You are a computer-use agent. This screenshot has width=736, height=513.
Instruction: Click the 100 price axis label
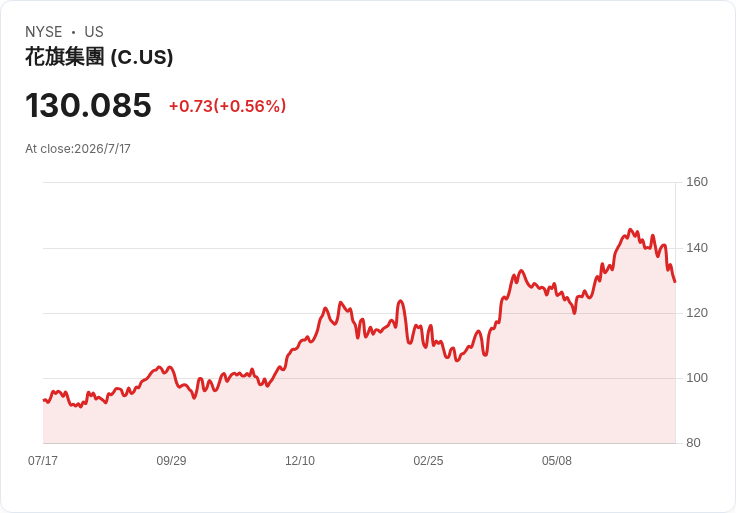point(697,377)
